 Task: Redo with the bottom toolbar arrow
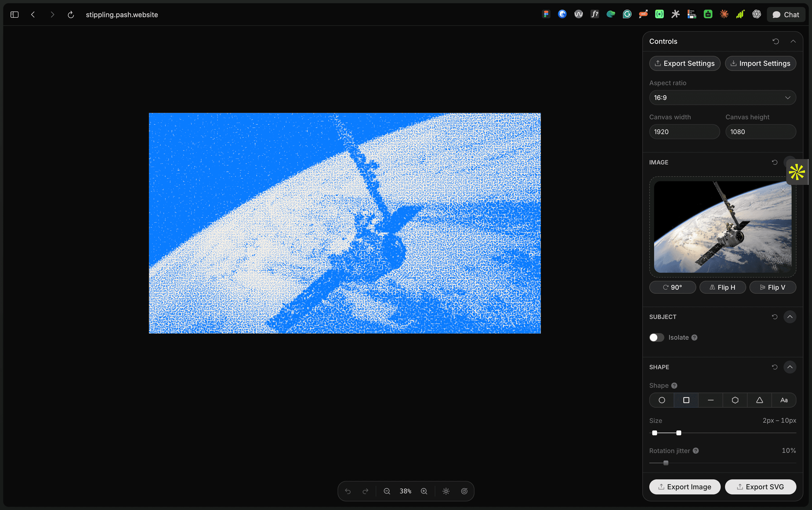(365, 491)
